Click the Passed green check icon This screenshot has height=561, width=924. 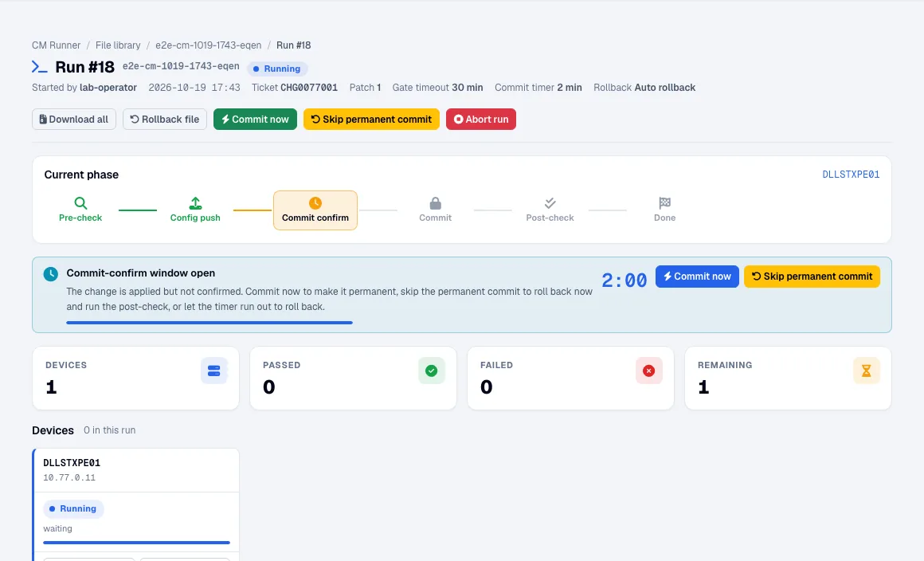(x=432, y=371)
